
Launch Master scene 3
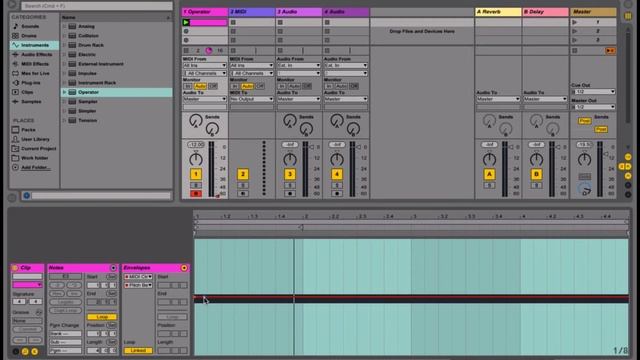[575, 40]
